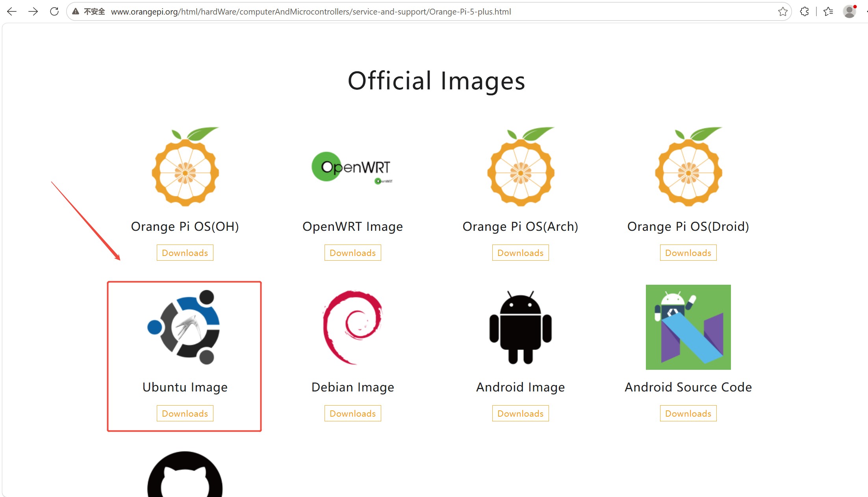Open the browser extensions puzzle icon

click(x=804, y=11)
